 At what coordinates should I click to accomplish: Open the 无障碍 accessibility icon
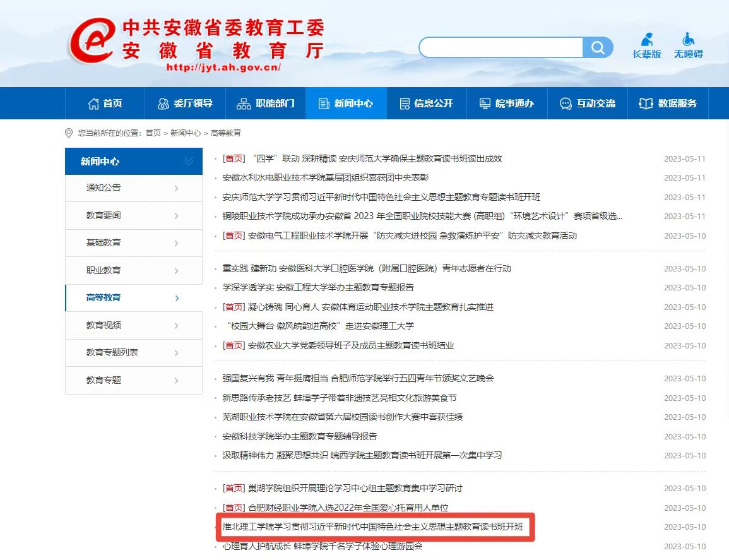[688, 40]
